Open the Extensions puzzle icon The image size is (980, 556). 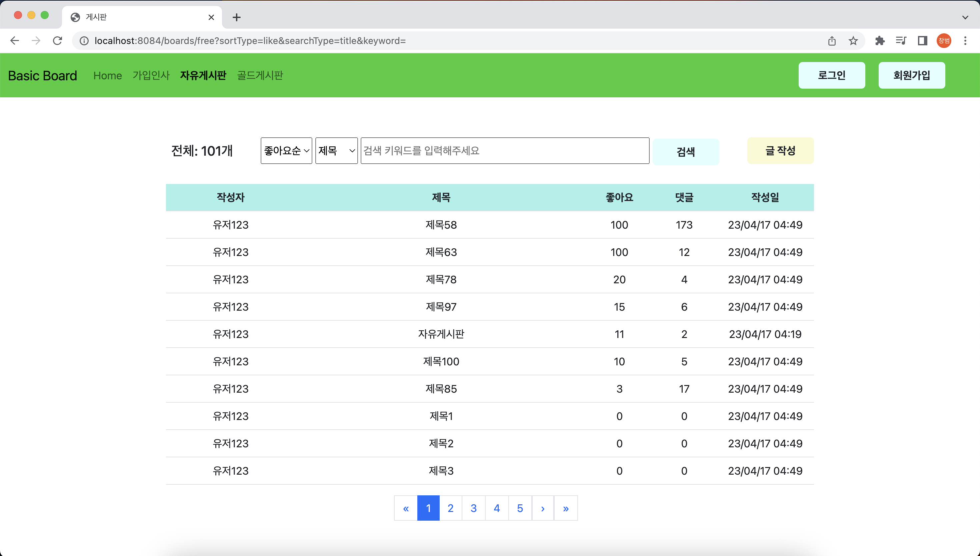(x=880, y=41)
